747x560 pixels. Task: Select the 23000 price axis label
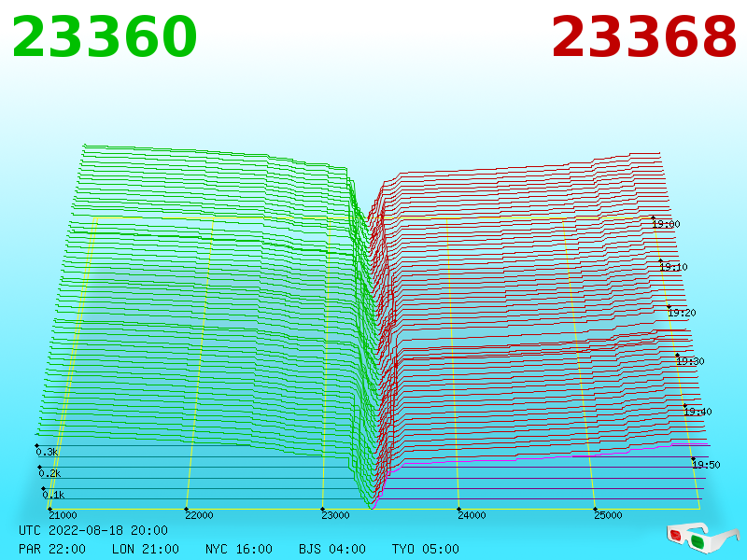pyautogui.click(x=335, y=515)
